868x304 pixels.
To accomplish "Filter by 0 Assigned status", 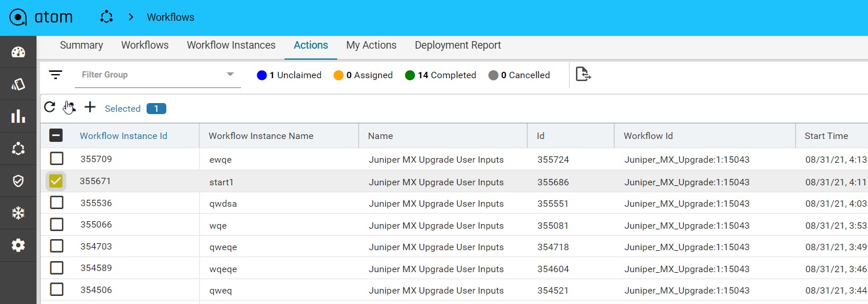I will [363, 75].
